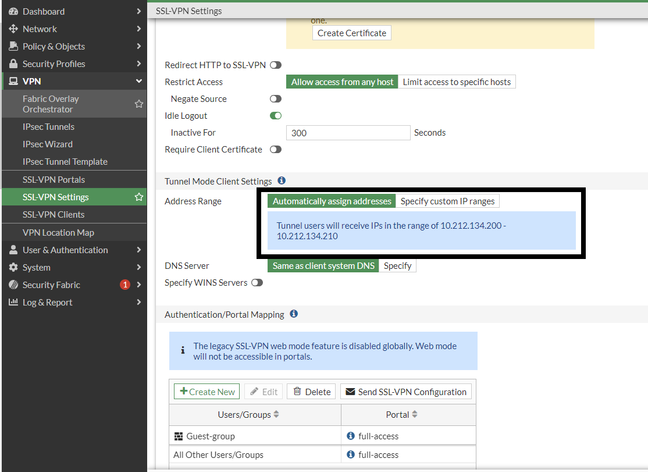Click star icon beside Fabric Overlay Orchestrator
The width and height of the screenshot is (648, 472).
tap(139, 104)
